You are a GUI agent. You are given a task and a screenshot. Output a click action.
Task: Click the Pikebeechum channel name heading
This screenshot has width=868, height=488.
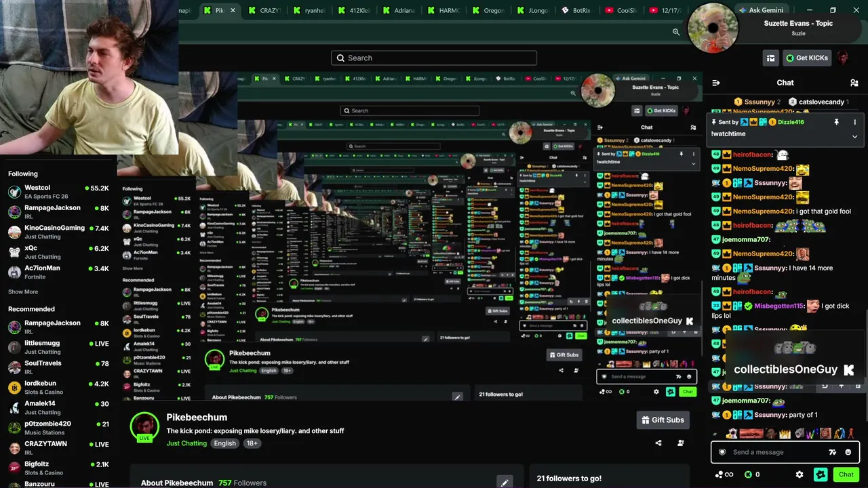pyautogui.click(x=197, y=418)
